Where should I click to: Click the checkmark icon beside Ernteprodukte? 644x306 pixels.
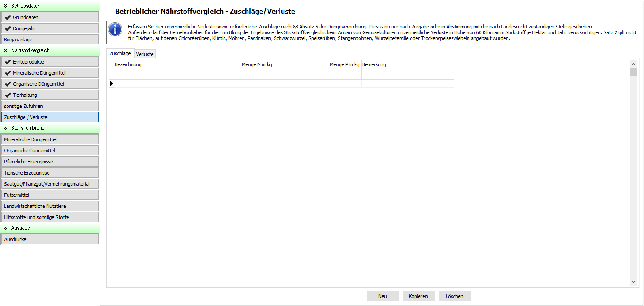pyautogui.click(x=8, y=62)
